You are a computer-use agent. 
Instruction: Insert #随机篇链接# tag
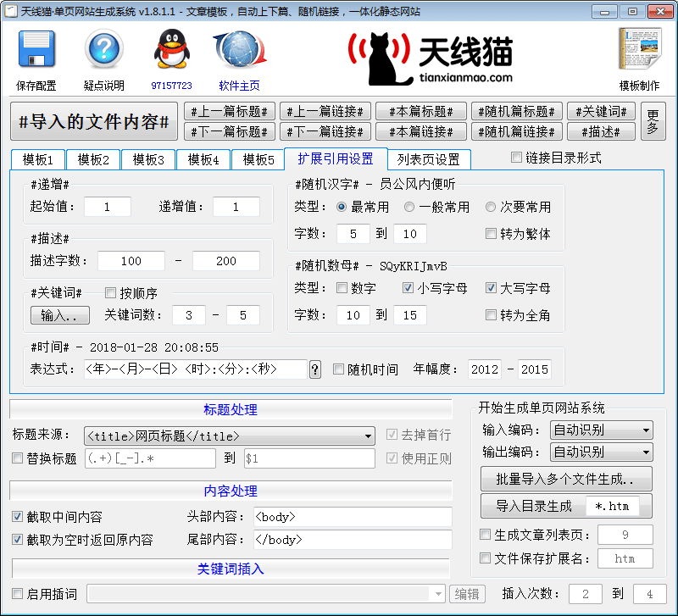(x=517, y=131)
